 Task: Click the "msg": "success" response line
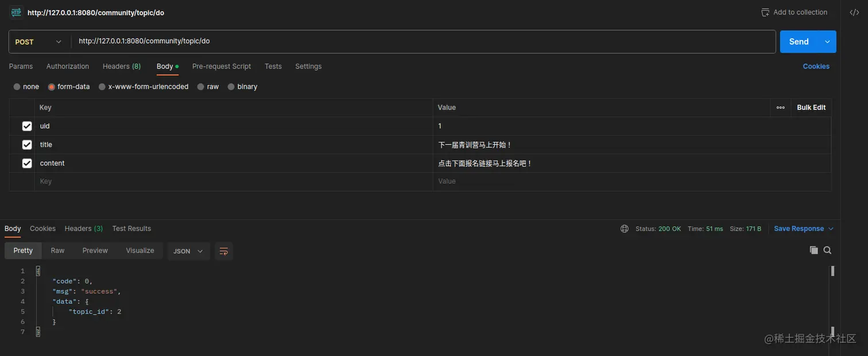point(87,291)
